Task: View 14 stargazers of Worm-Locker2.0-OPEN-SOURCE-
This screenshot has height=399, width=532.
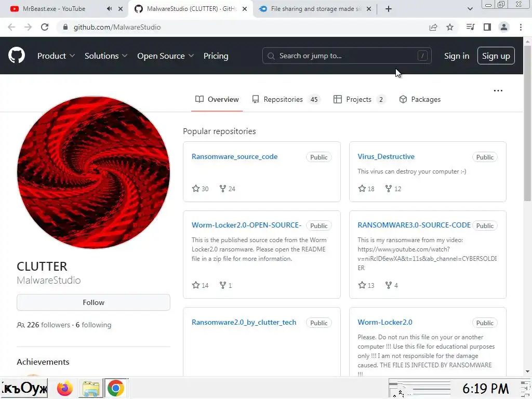Action: tap(200, 285)
